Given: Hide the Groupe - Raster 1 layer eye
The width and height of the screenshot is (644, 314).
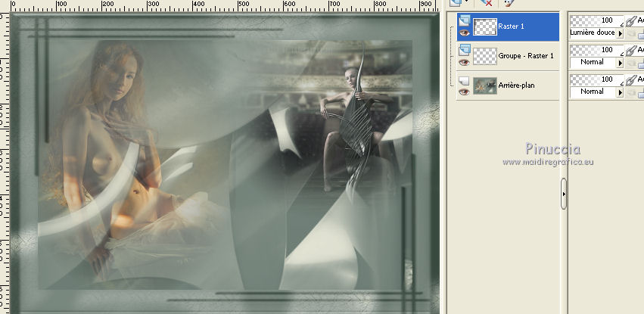Looking at the screenshot, I should pos(465,62).
